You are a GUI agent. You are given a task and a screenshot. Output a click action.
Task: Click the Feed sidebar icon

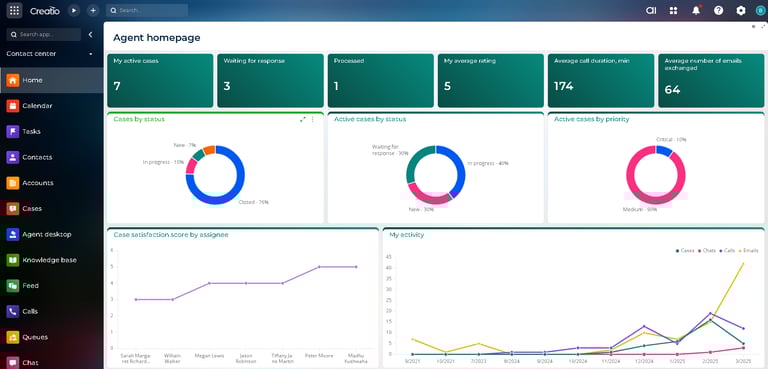pos(13,286)
